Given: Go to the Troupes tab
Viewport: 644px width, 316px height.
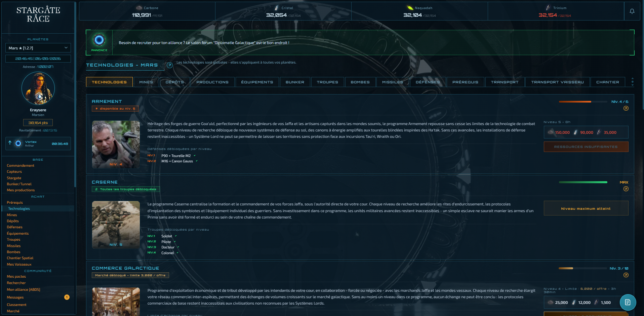Looking at the screenshot, I should [x=327, y=82].
